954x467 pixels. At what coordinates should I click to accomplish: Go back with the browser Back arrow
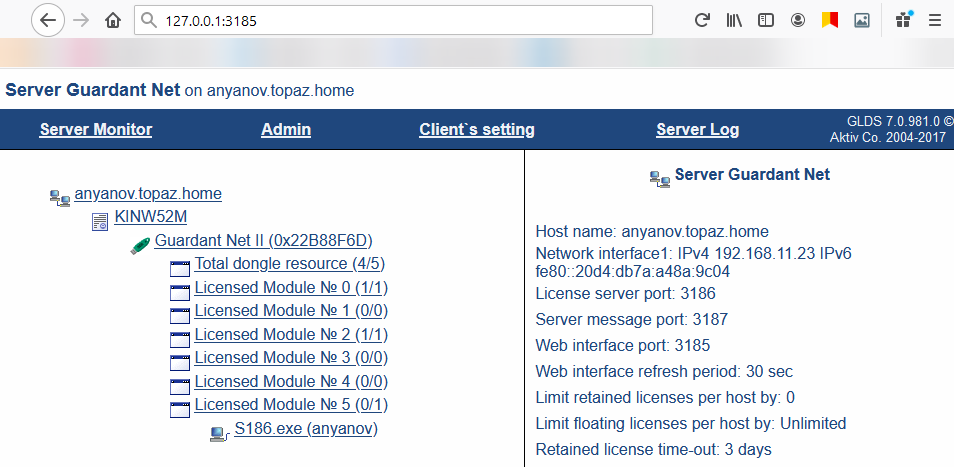[49, 20]
